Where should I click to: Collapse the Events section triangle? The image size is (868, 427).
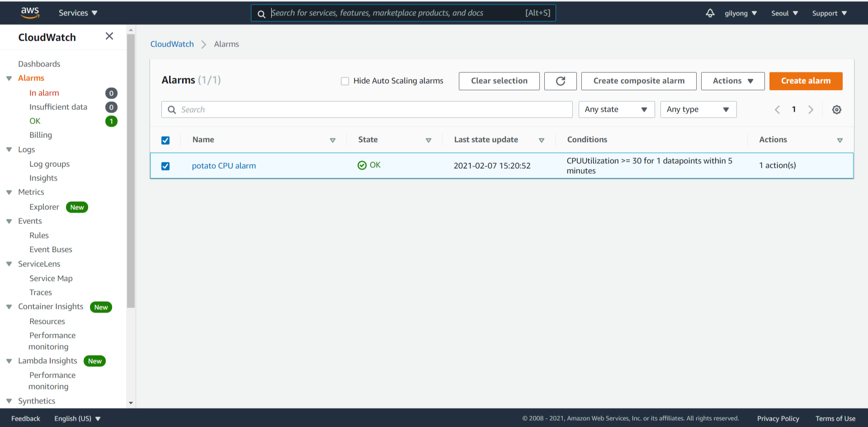coord(9,221)
